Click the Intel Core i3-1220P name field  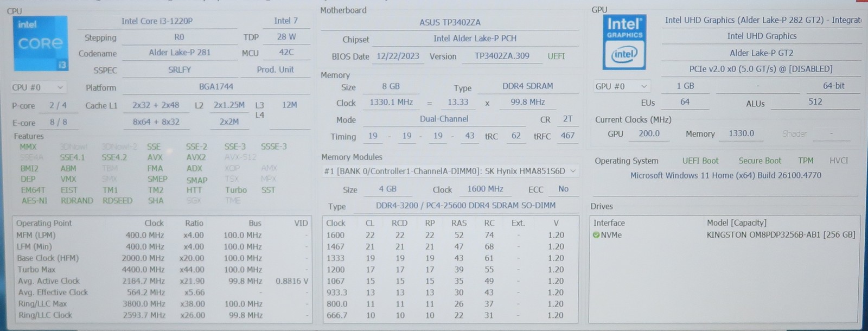click(x=157, y=21)
